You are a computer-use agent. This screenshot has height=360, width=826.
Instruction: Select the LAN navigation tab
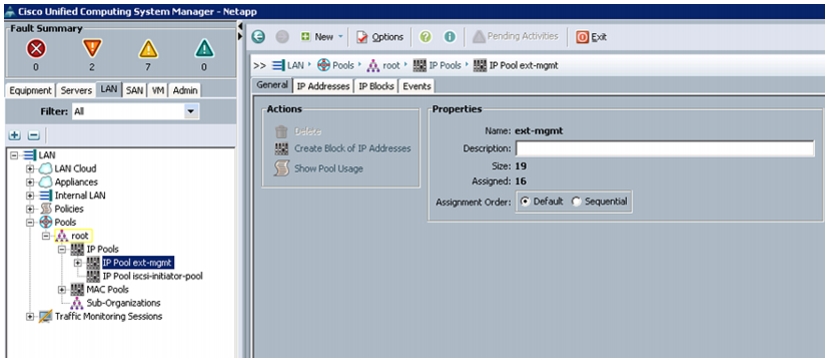pos(109,89)
